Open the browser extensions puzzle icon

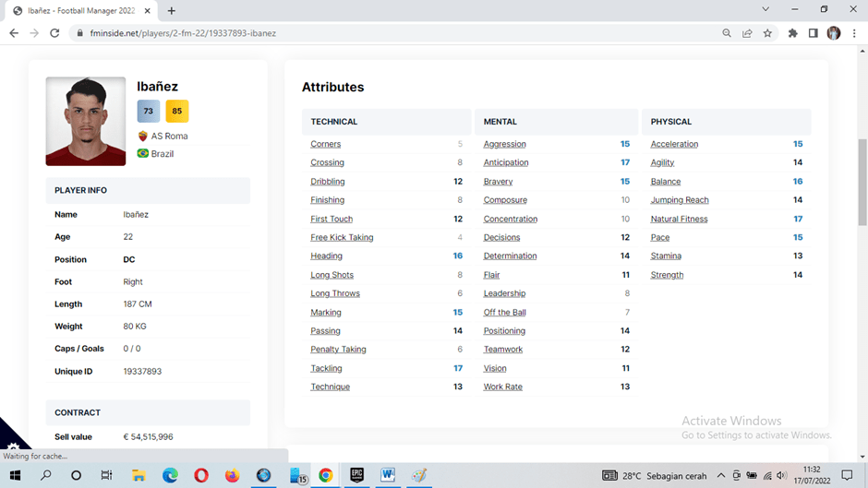pos(792,33)
